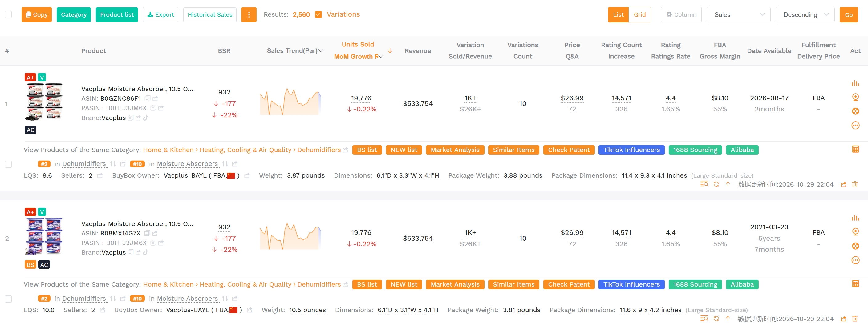Open TikTok icon beside first Vacplus brand
Image resolution: width=868 pixels, height=325 pixels.
click(146, 118)
